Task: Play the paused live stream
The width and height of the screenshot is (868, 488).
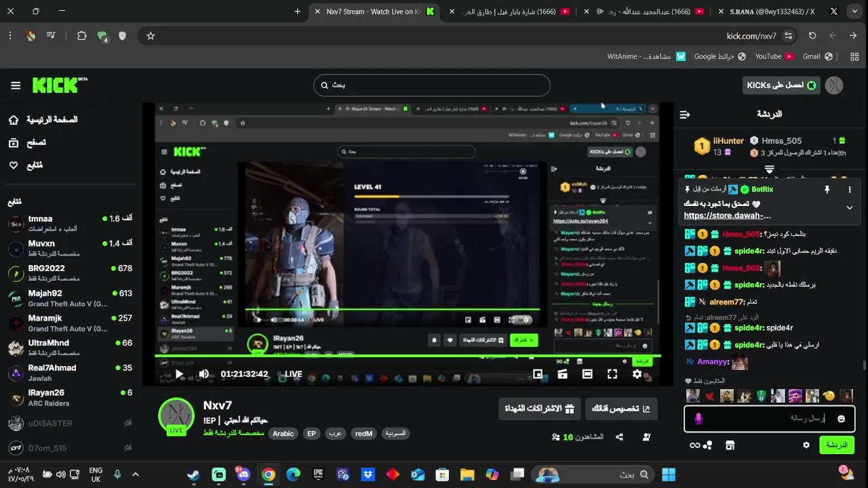Action: [x=179, y=374]
